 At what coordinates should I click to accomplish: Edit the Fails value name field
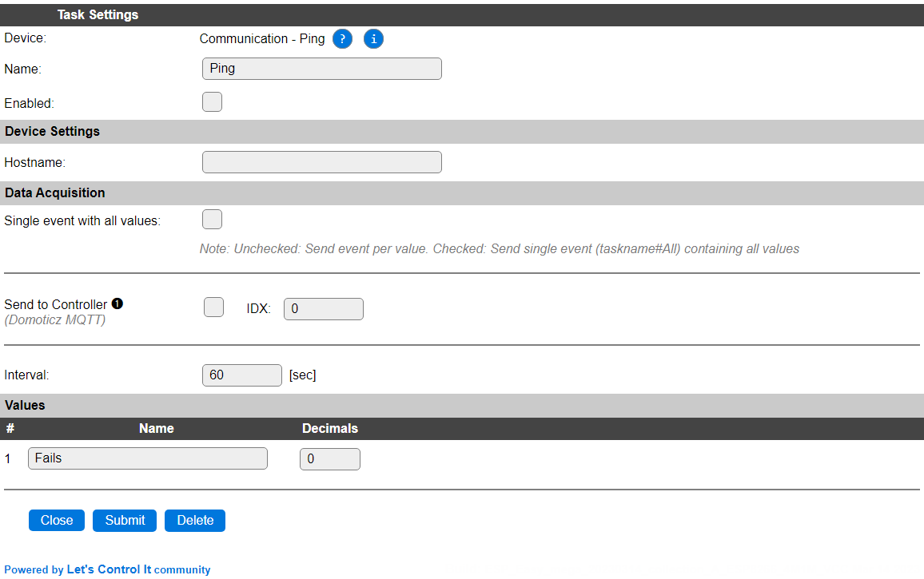click(x=148, y=458)
